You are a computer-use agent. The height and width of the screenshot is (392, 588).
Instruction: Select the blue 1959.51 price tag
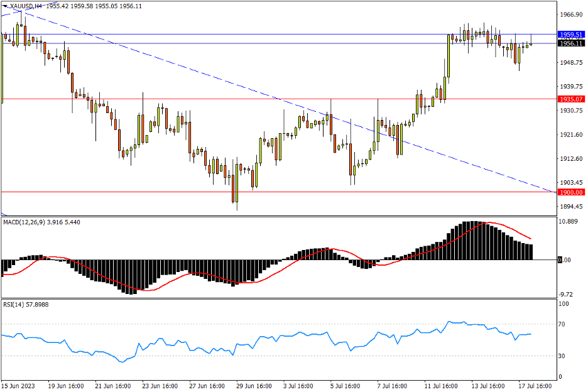pyautogui.click(x=571, y=35)
